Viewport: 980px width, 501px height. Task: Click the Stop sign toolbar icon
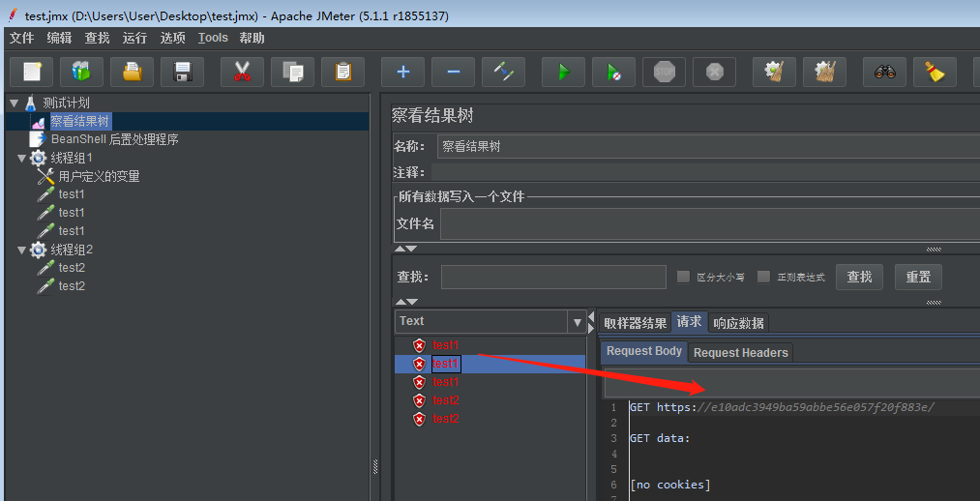(664, 72)
